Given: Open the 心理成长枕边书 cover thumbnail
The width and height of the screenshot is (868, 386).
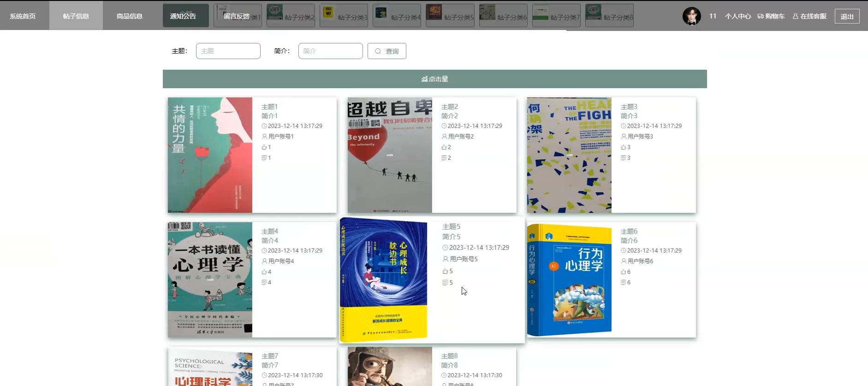Looking at the screenshot, I should point(384,280).
